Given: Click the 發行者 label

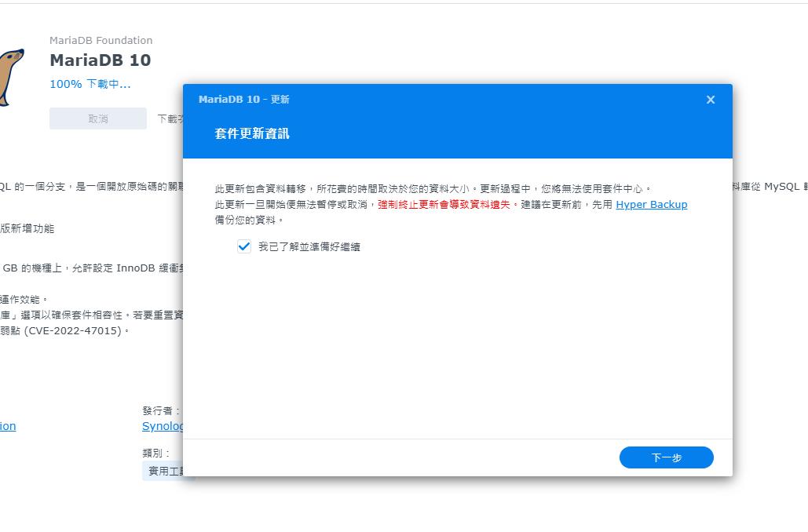Looking at the screenshot, I should 161,410.
